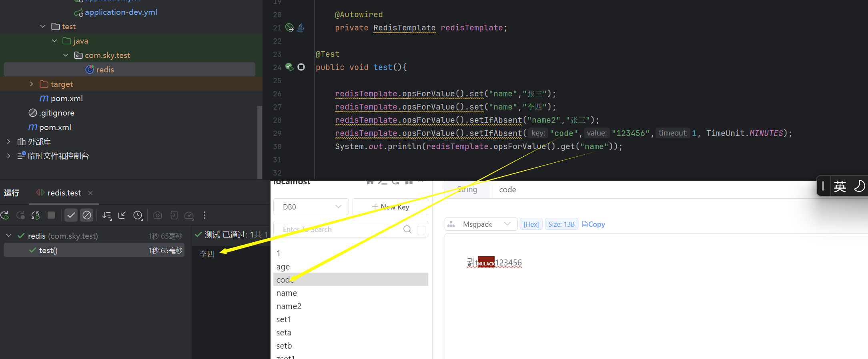Tick the exact match checkbox beside search

[x=421, y=230]
